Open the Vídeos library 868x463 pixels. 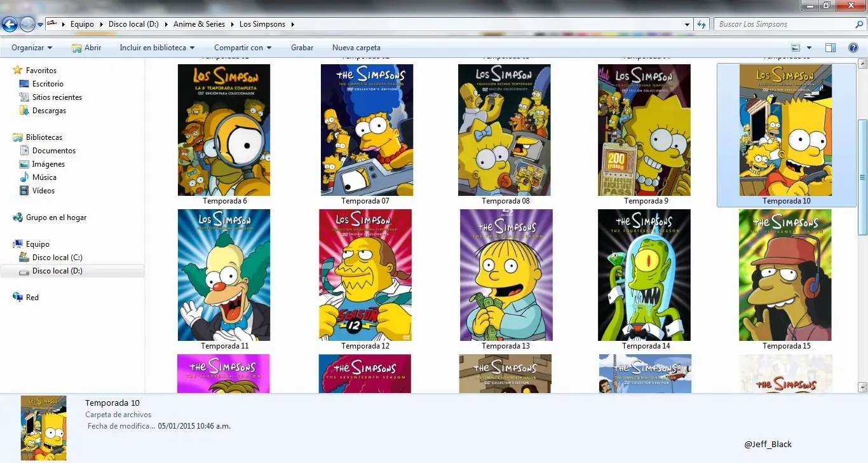[44, 191]
